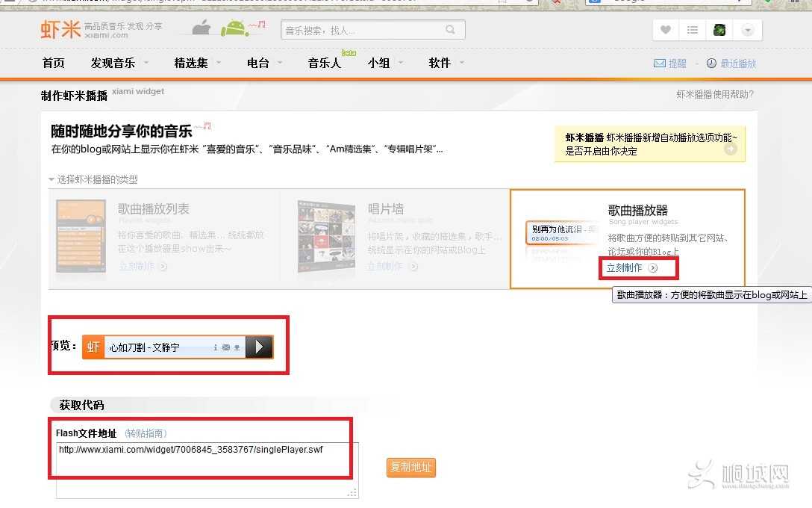
Task: Open the 转贴指南 link
Action: pyautogui.click(x=146, y=433)
